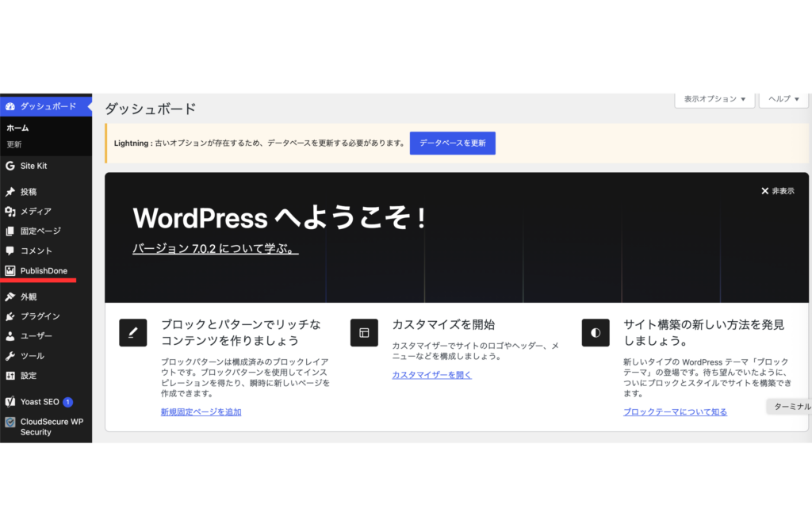Image resolution: width=812 pixels, height=528 pixels.
Task: Expand the 表示オプション dropdown
Action: pos(714,99)
